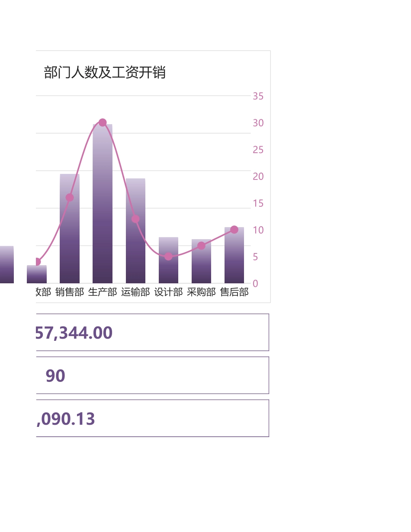Screen dimensions: 411x532
Task: Click the data point on the 售后部 line
Action: (x=234, y=230)
